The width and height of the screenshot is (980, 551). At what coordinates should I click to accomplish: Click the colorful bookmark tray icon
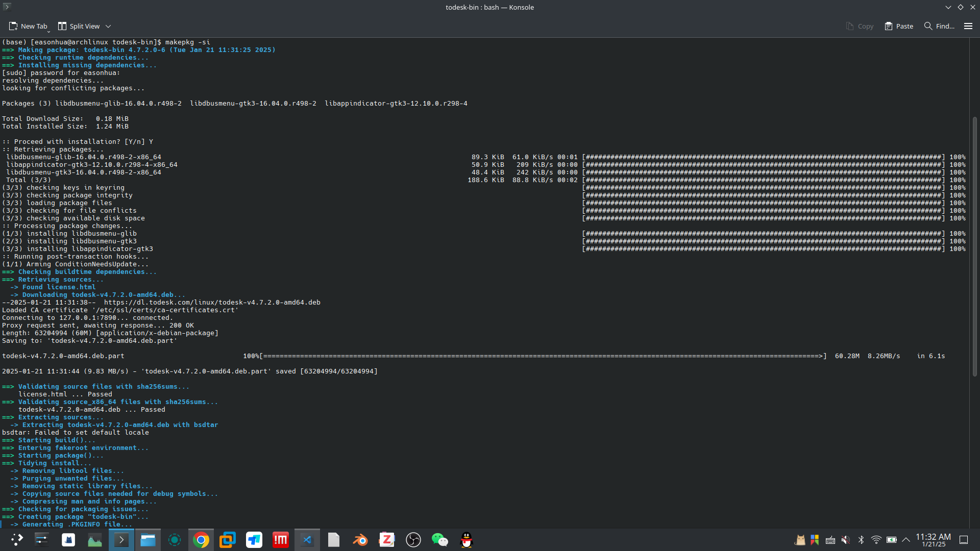click(815, 540)
